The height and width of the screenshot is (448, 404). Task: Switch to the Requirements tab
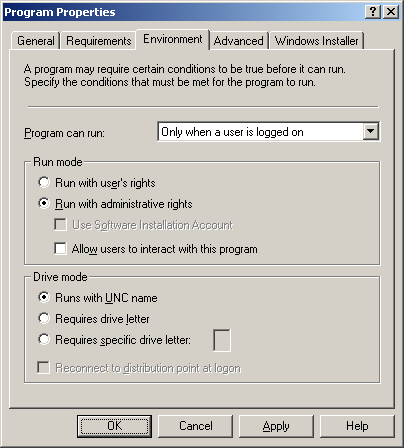point(98,41)
